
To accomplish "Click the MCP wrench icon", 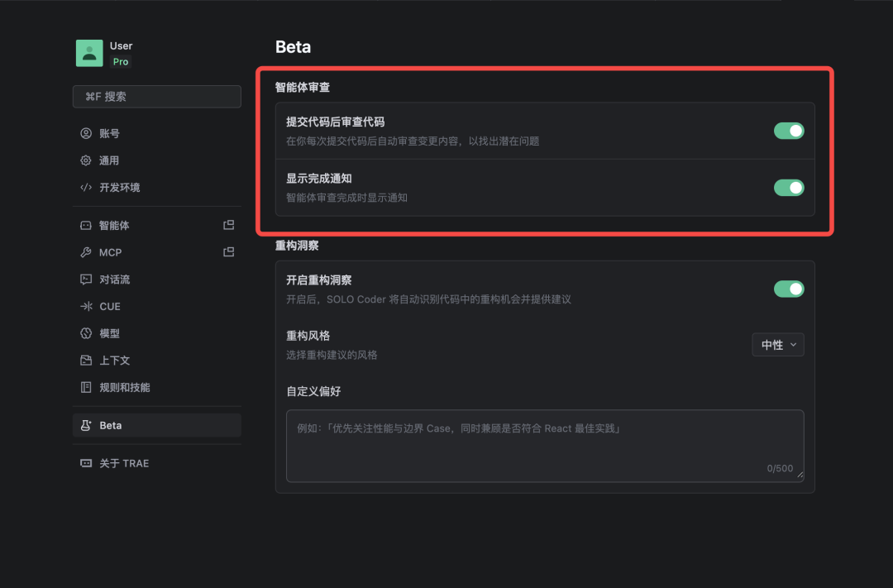I will pyautogui.click(x=86, y=252).
